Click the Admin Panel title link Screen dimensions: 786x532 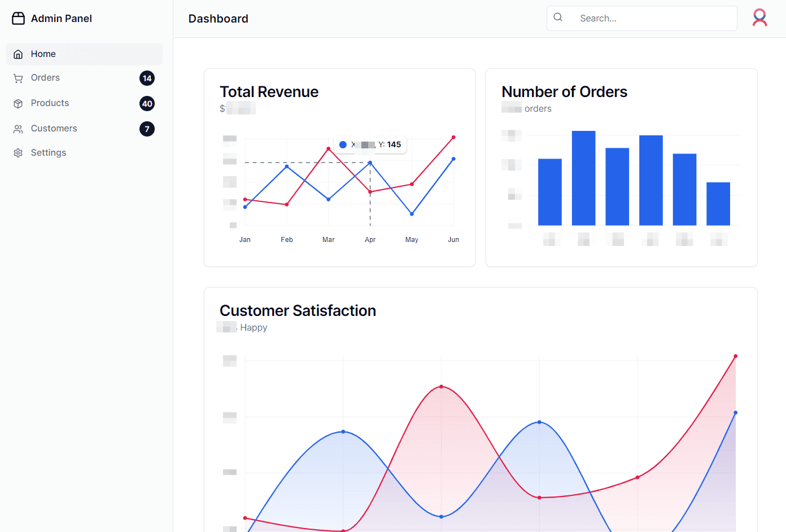click(61, 19)
